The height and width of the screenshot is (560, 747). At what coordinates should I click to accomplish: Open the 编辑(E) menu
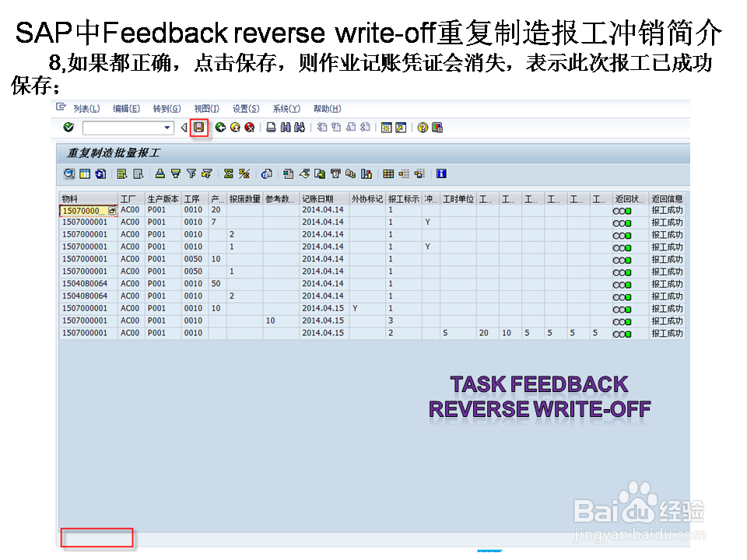pos(126,109)
